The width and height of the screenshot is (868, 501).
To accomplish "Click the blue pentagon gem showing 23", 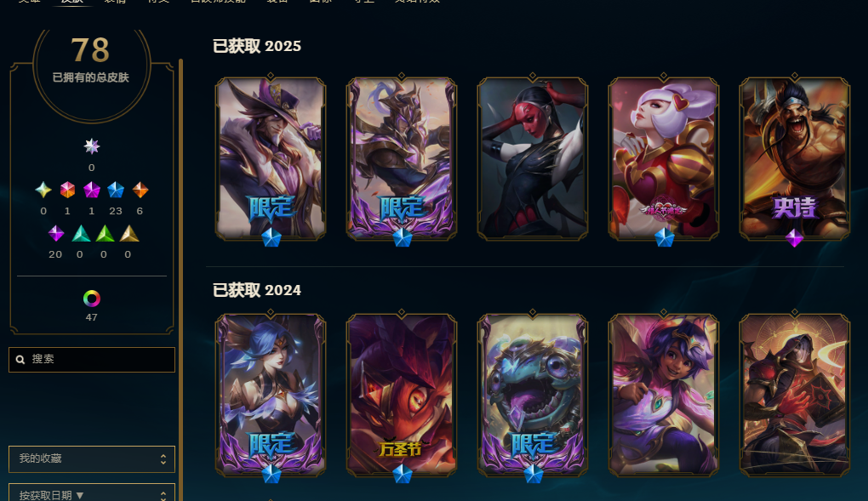I will click(116, 190).
